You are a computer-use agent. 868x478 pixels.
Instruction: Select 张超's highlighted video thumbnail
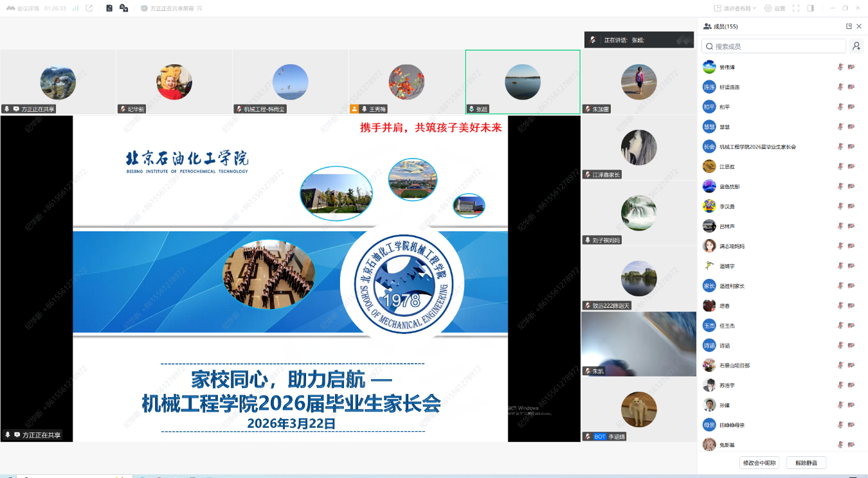click(523, 82)
